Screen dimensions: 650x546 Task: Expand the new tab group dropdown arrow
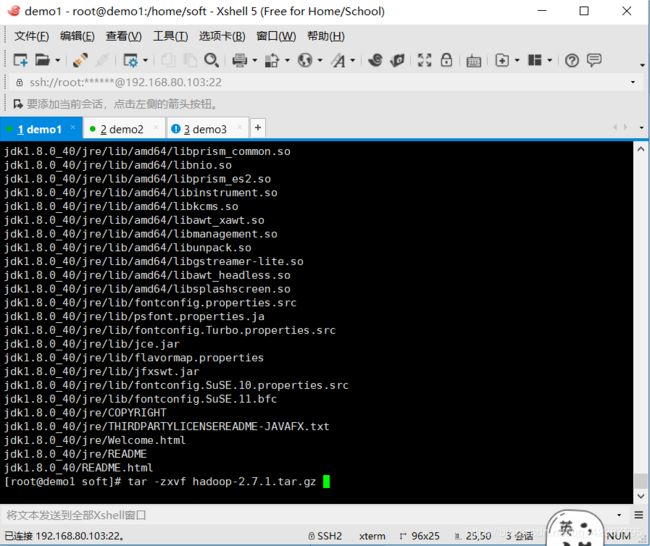pos(517,61)
